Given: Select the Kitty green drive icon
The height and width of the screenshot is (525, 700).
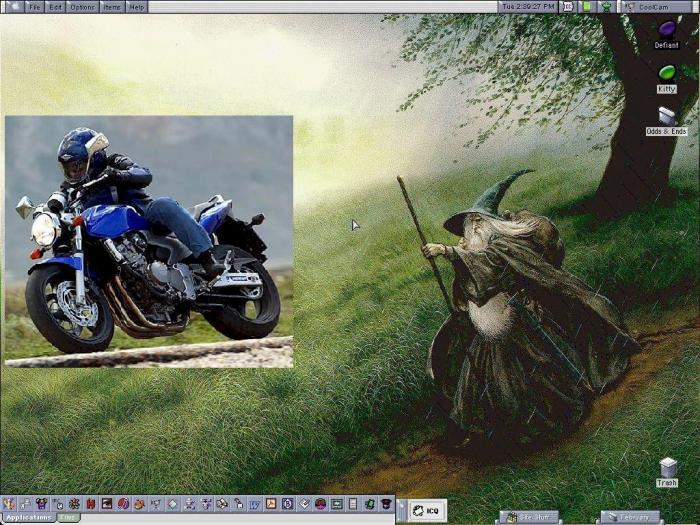Looking at the screenshot, I should pyautogui.click(x=667, y=73).
